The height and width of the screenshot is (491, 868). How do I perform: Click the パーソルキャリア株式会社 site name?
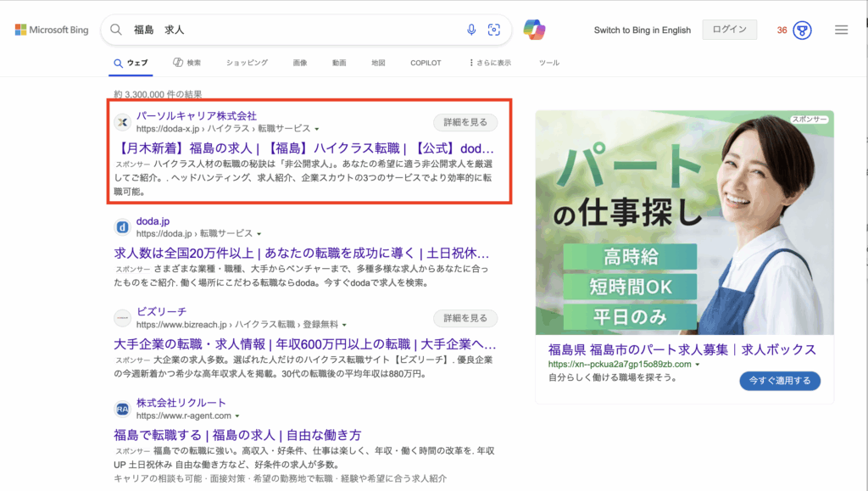pos(197,115)
